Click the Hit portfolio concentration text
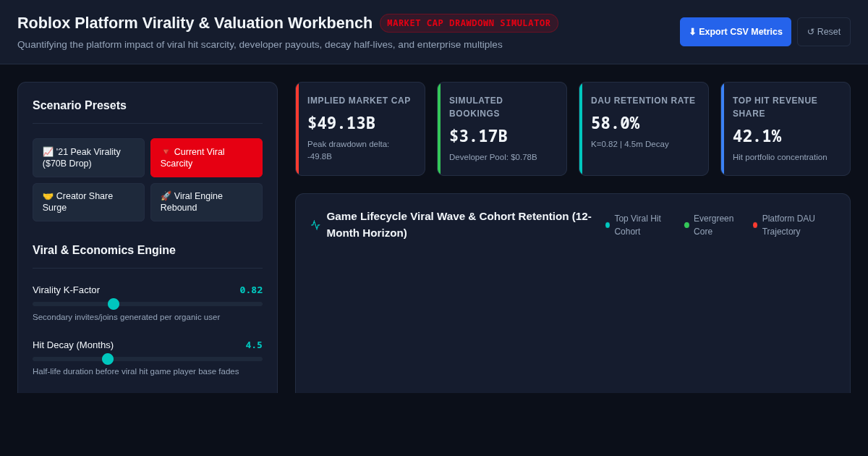The height and width of the screenshot is (456, 868). click(x=780, y=157)
